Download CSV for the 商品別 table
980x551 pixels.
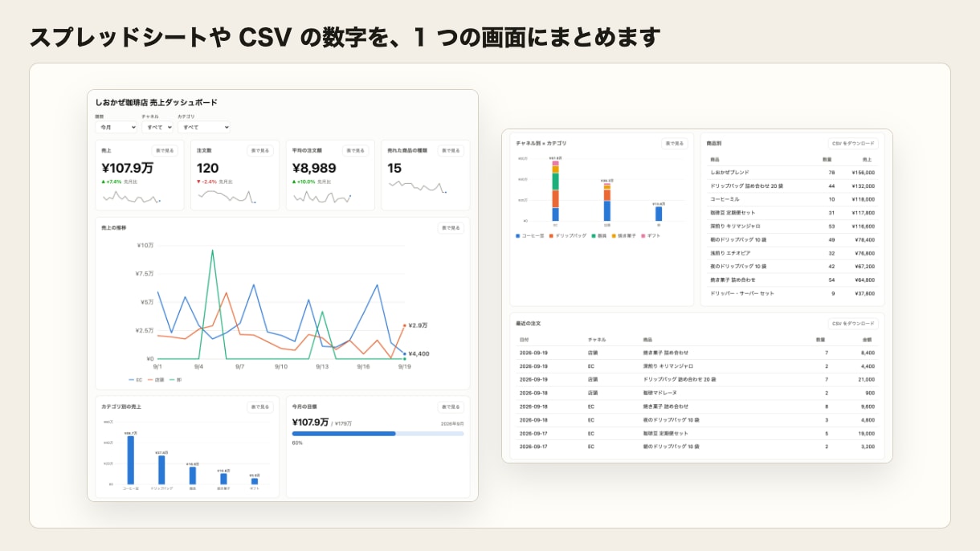pos(853,144)
